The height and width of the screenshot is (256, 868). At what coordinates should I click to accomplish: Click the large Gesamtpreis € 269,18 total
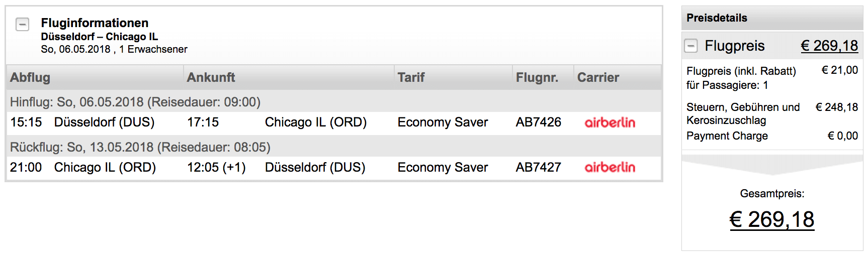(771, 219)
